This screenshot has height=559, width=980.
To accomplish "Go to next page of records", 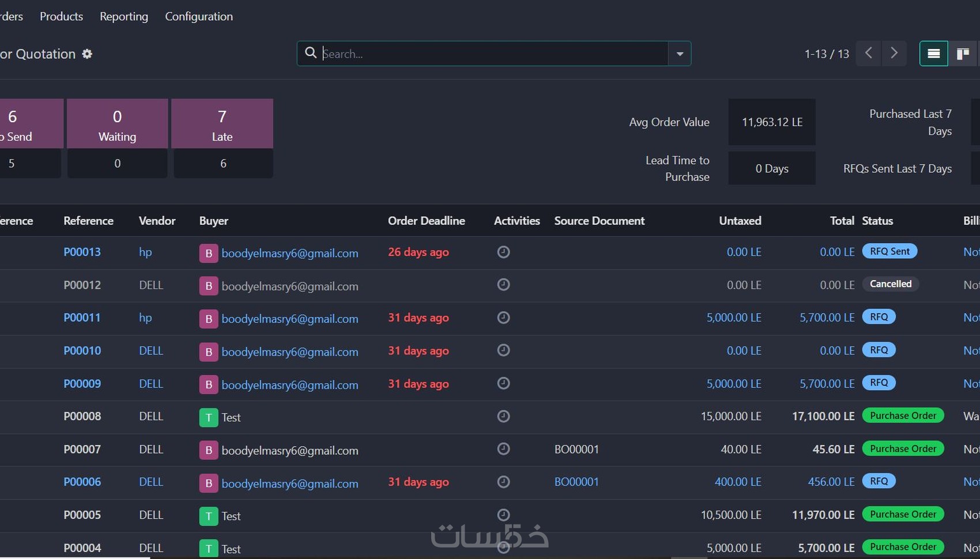I will (x=894, y=54).
